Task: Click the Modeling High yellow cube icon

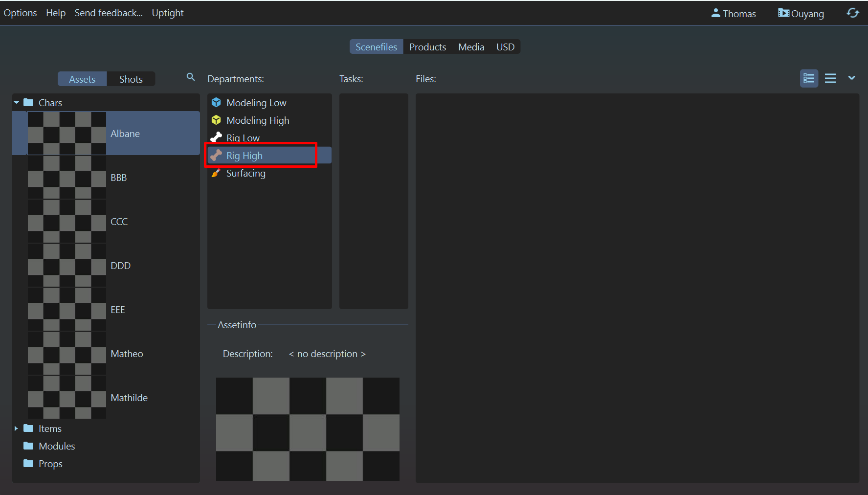Action: tap(216, 120)
